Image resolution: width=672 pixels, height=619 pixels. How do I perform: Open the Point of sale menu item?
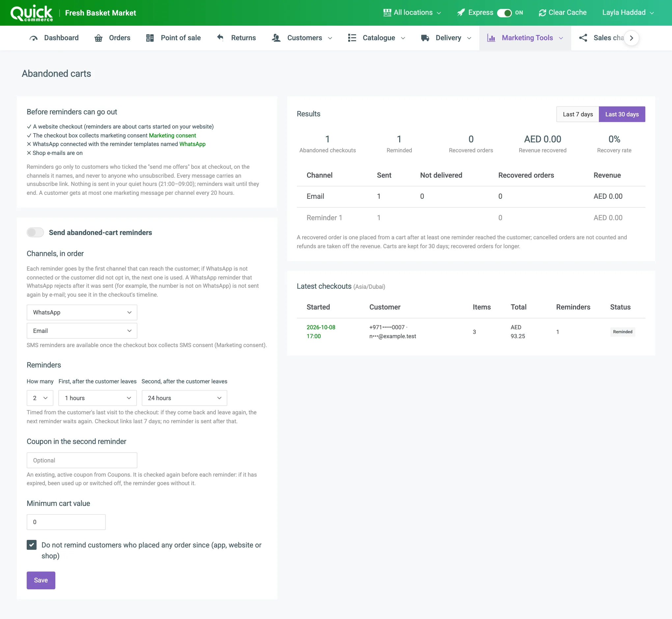pyautogui.click(x=174, y=38)
